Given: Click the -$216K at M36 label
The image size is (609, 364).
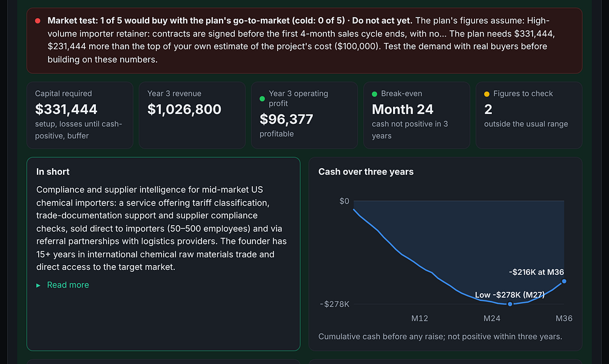Looking at the screenshot, I should point(536,272).
